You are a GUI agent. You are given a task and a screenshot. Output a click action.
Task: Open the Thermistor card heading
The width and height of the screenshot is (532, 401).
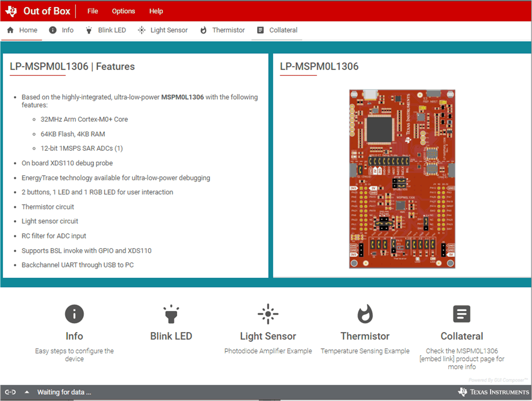point(365,336)
